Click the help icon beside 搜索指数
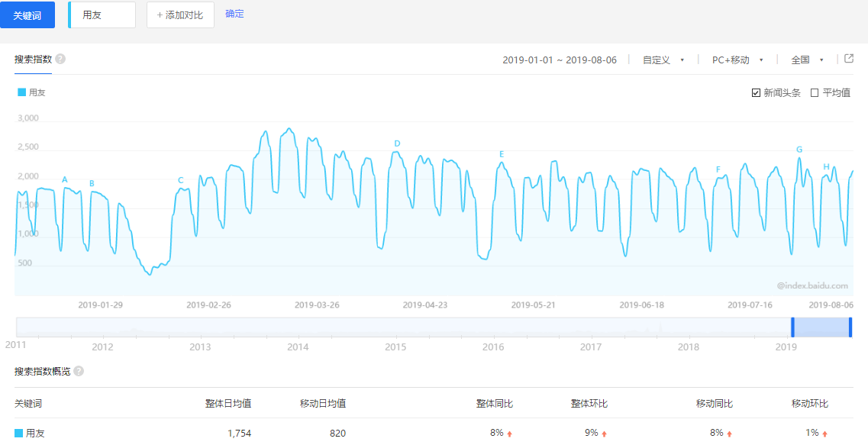Image resolution: width=868 pixels, height=445 pixels. click(x=61, y=60)
